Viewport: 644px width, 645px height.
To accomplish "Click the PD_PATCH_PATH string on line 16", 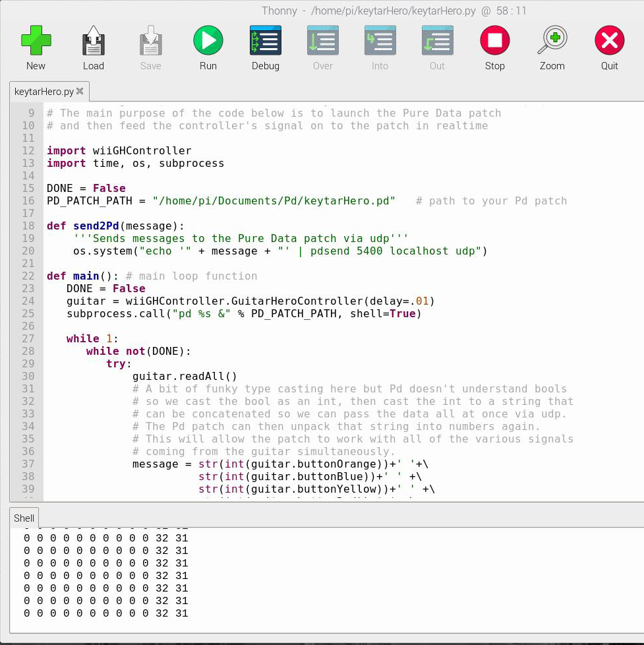I will click(274, 200).
